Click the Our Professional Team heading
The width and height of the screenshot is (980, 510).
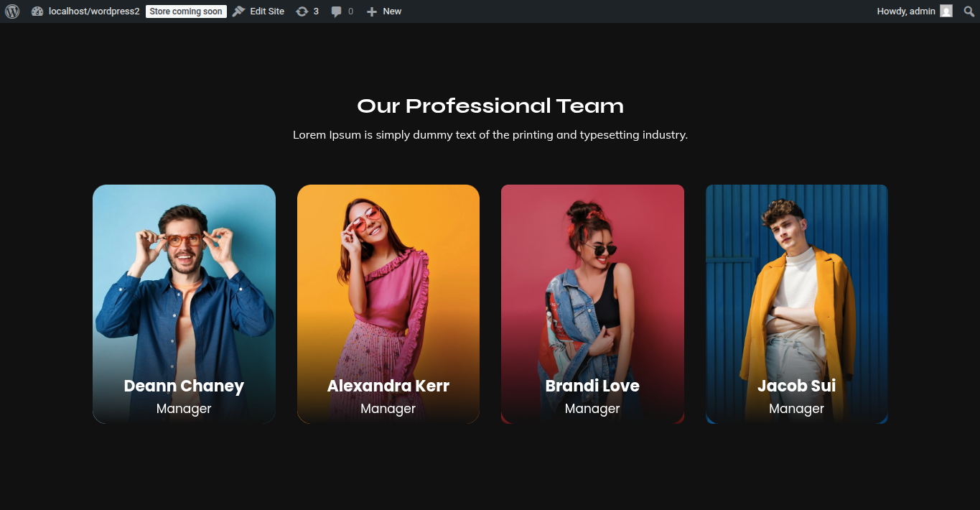point(490,106)
